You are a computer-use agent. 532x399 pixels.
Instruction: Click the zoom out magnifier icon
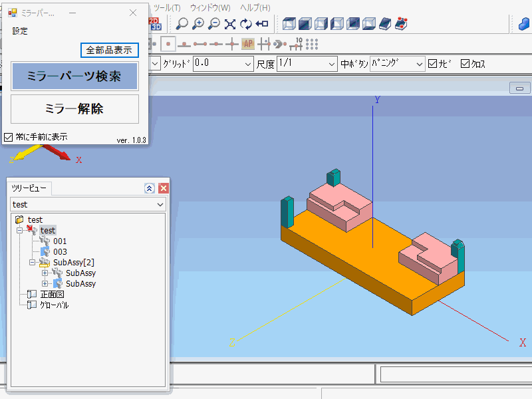tap(214, 24)
